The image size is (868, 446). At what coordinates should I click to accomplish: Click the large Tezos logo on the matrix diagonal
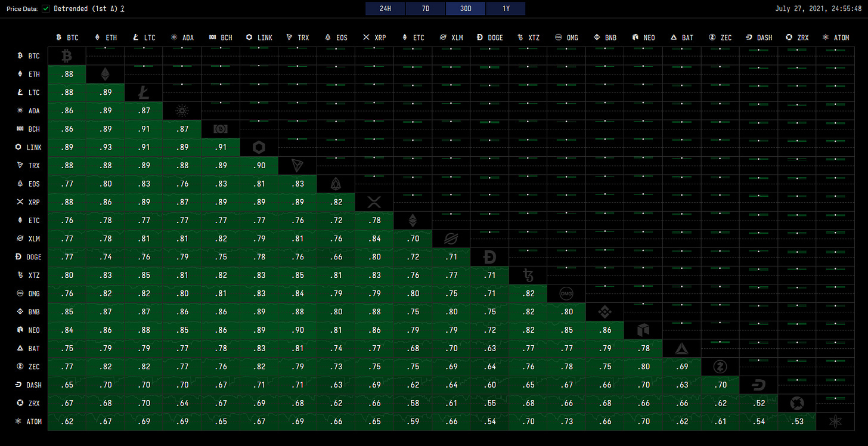pos(528,275)
